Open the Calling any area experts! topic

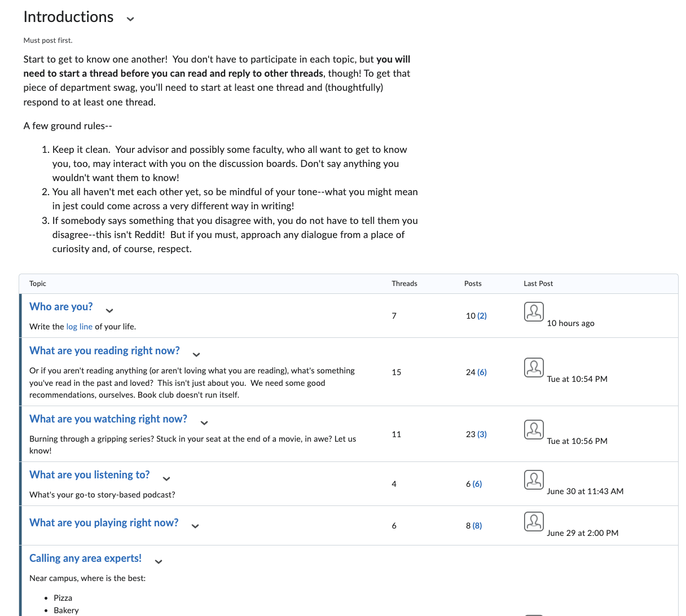[x=85, y=558]
